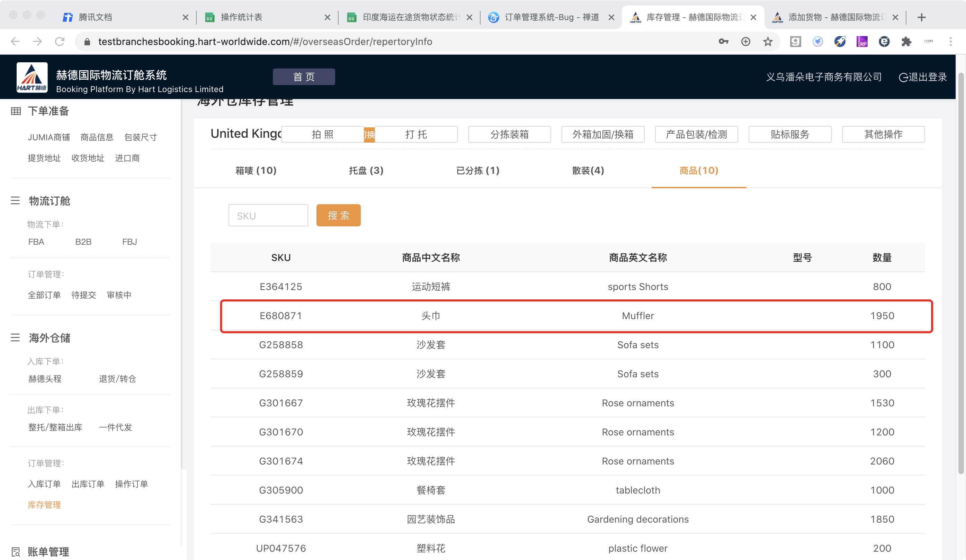Select the 托盘 (3) tab
This screenshot has height=560, width=966.
point(366,171)
